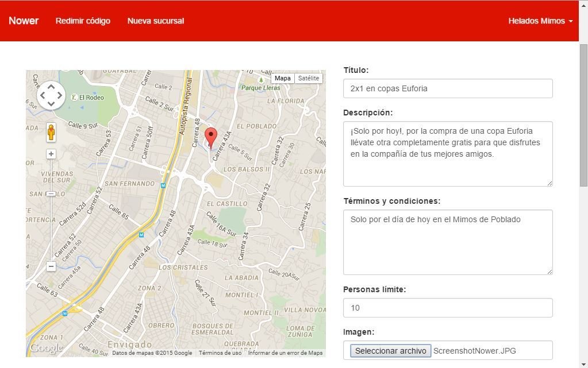Click the ScreenshotNower.JPG file name
Screen dimensions: 588x368
(474, 351)
